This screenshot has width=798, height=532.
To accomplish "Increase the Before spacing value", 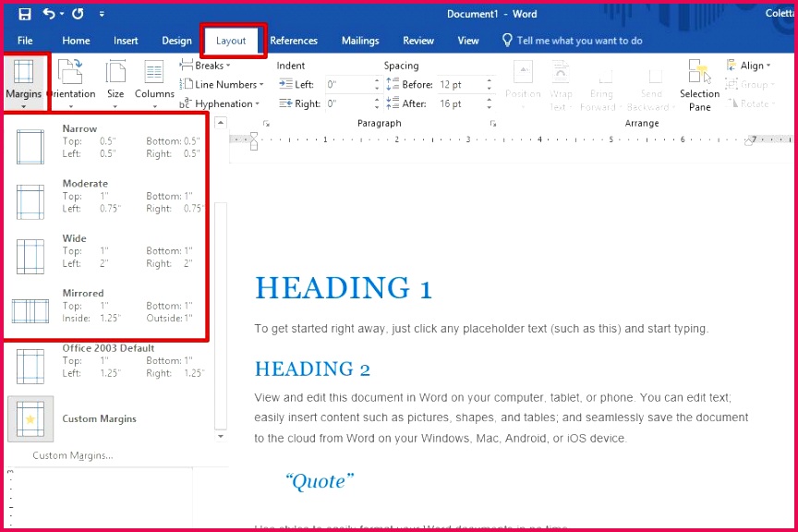I will pyautogui.click(x=489, y=79).
